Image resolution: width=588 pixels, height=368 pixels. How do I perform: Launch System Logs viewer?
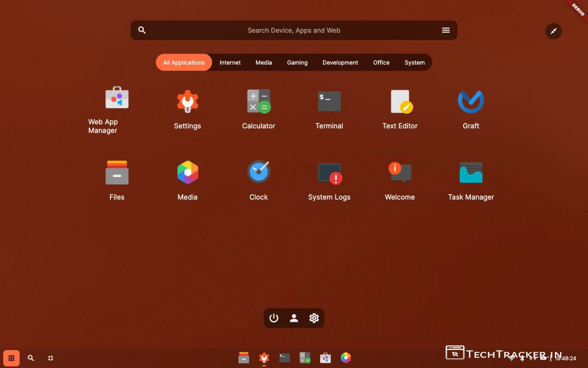tap(329, 172)
